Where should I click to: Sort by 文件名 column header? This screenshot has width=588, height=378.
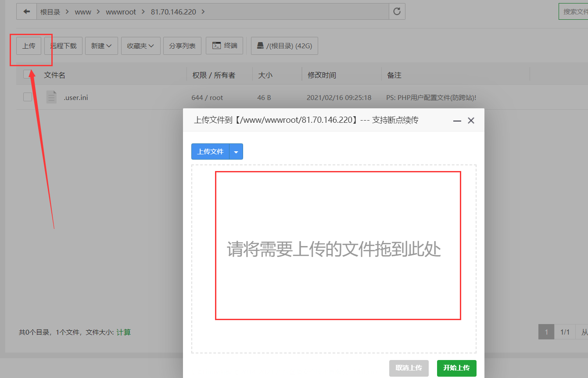coord(54,75)
